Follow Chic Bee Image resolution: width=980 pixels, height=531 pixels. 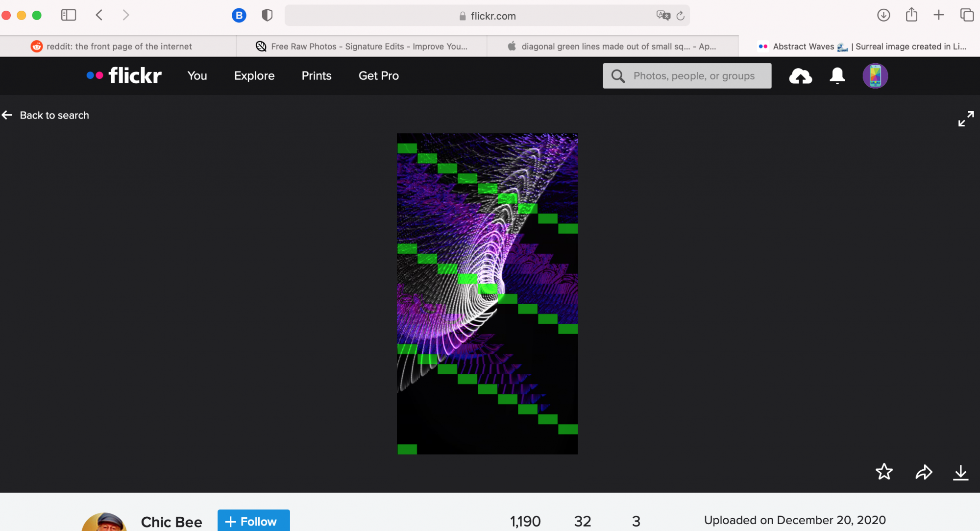point(253,521)
